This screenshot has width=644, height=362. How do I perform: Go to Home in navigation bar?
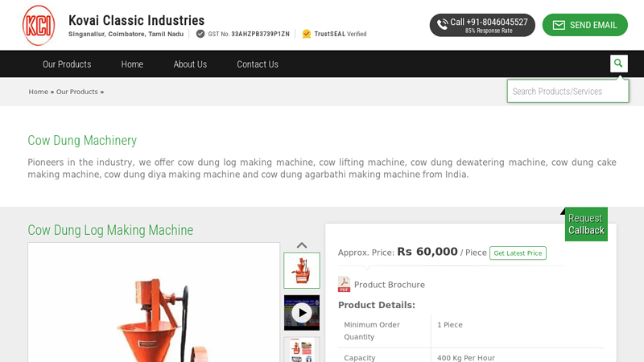132,64
